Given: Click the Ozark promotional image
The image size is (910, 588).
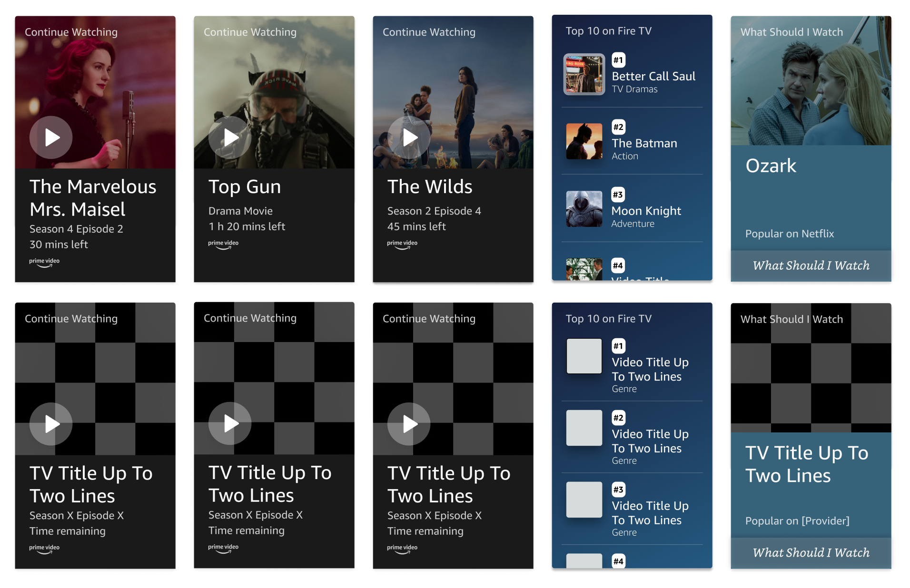Looking at the screenshot, I should click(x=811, y=81).
